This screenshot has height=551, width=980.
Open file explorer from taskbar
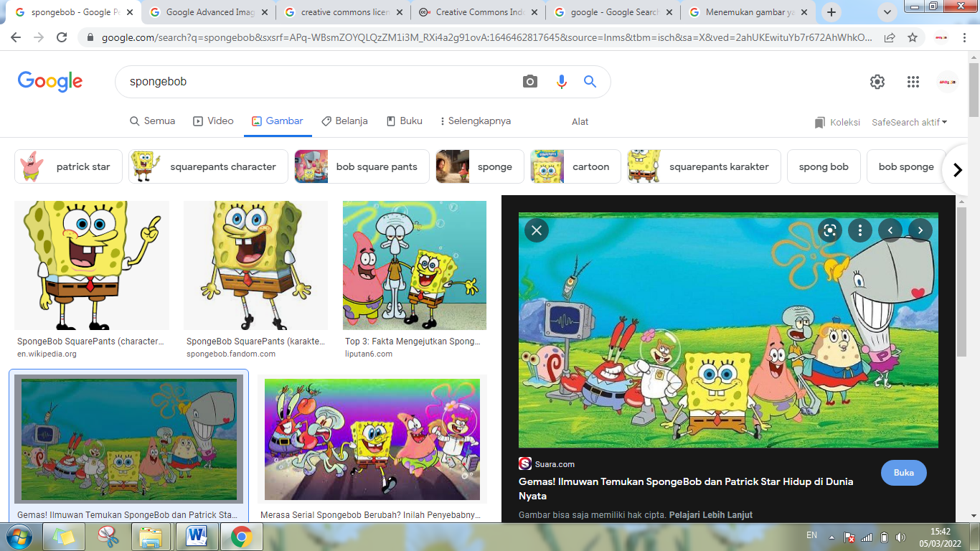click(x=151, y=537)
